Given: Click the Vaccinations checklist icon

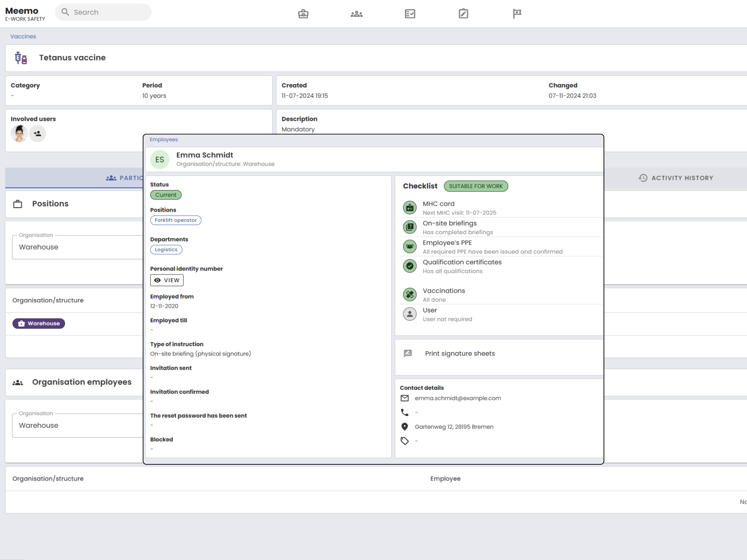Looking at the screenshot, I should coord(410,295).
